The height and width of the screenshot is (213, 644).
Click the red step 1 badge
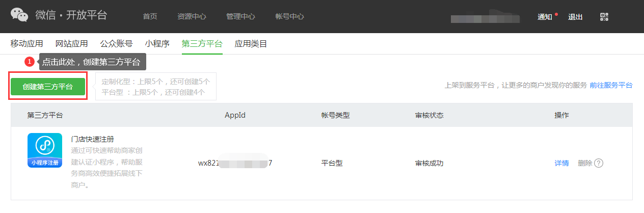(x=30, y=62)
